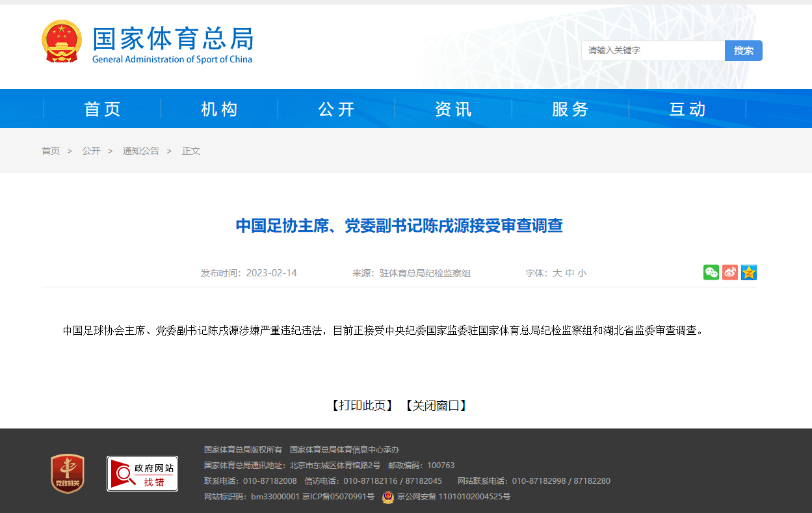Click the 搜索 search button
The image size is (812, 513).
(x=744, y=51)
